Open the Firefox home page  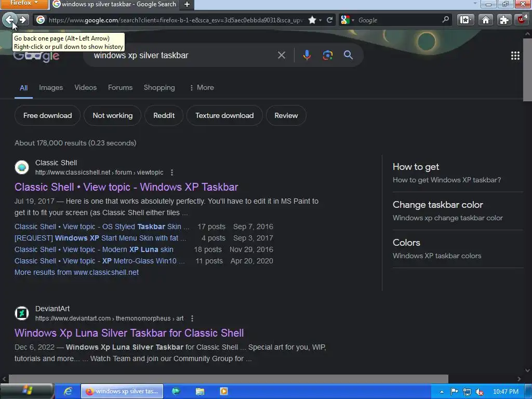(486, 20)
